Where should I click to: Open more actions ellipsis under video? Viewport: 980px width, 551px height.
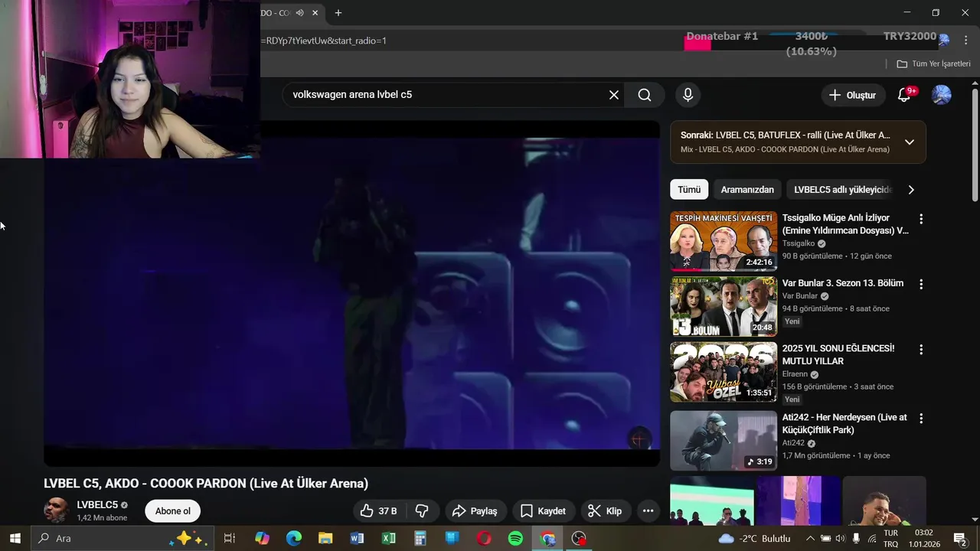[648, 510]
